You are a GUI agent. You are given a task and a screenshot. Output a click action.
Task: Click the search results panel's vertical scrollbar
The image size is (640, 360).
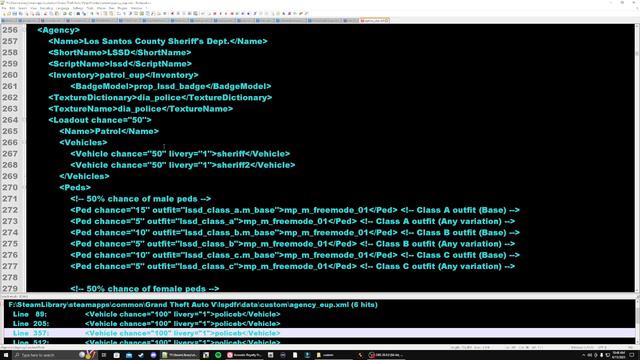tap(637, 322)
